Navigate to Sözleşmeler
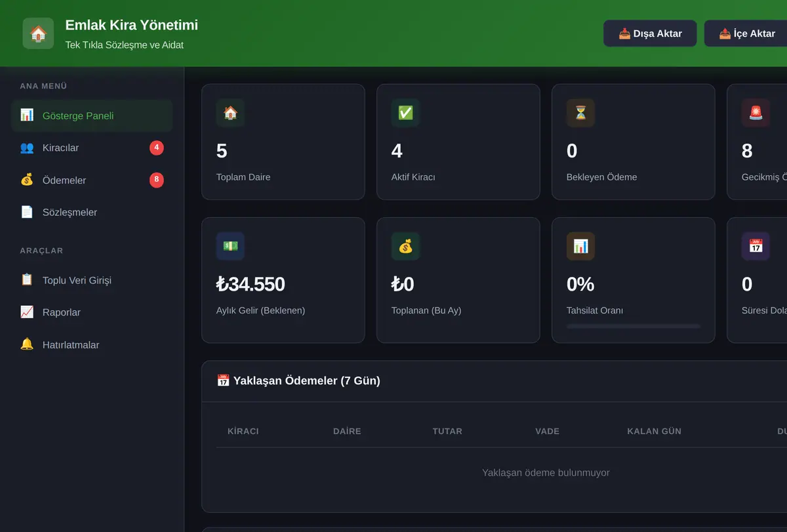This screenshot has width=787, height=532. 92,212
